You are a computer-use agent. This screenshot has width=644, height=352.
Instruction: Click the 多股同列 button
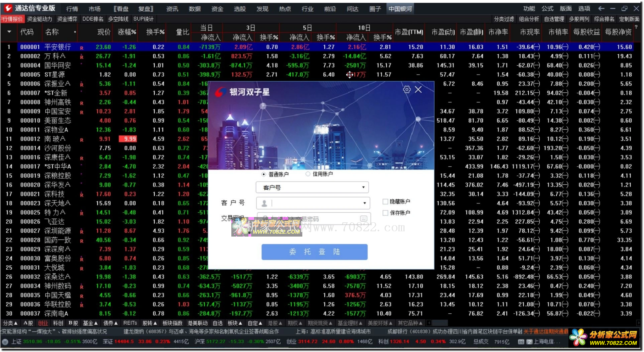click(x=579, y=19)
